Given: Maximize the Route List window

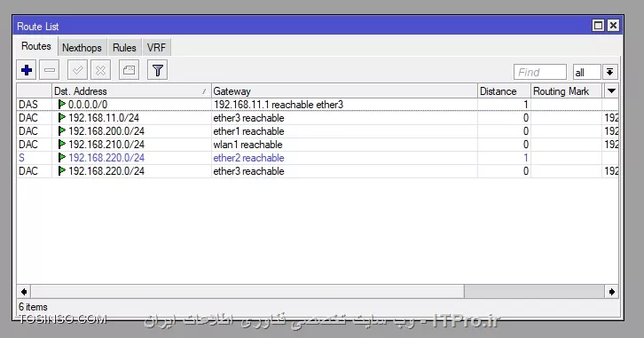Looking at the screenshot, I should click(599, 26).
